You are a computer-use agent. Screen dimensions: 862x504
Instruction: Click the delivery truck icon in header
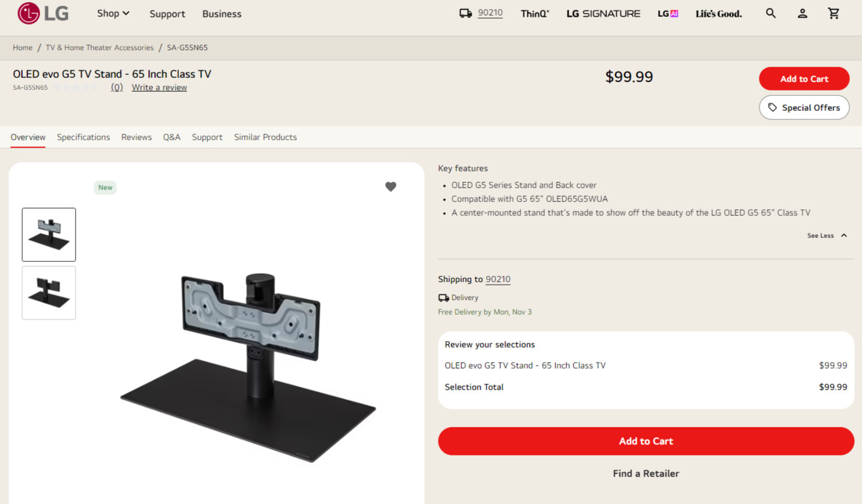pyautogui.click(x=465, y=13)
